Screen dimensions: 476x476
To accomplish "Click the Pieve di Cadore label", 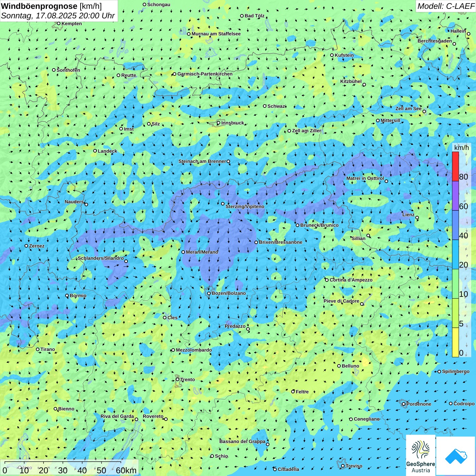I will tap(341, 301).
